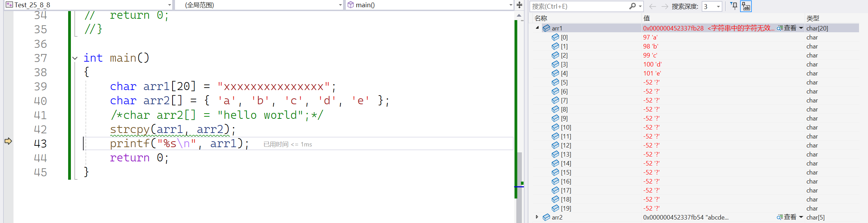Screen dimensions: 868x223
Task: Click the arr2 value 0x000000452337fb54
Action: [673, 217]
